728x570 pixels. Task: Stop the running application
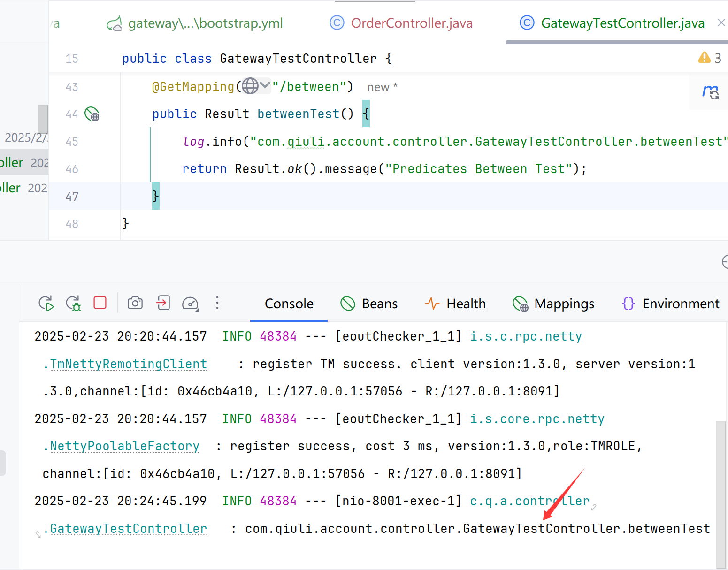[100, 303]
